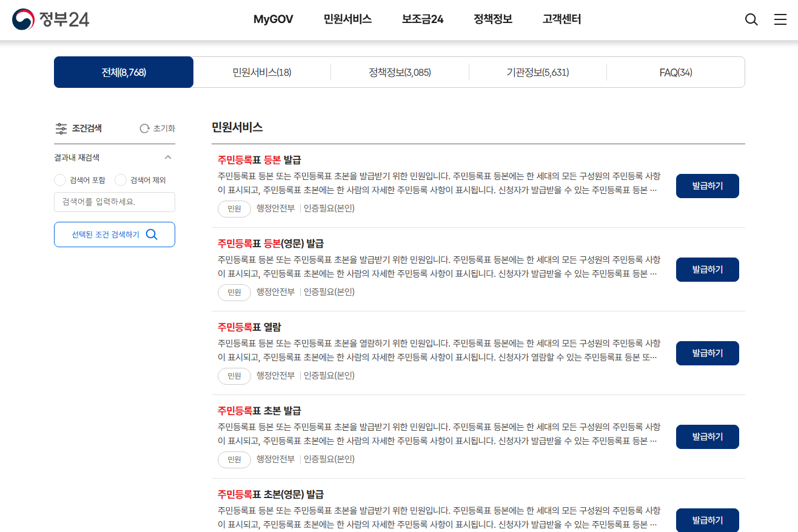Open the hamburger menu icon

coord(780,19)
